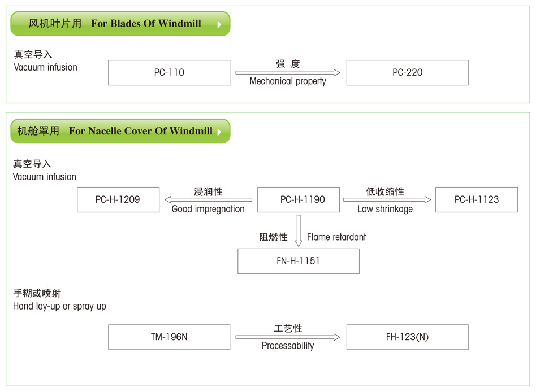Click Vacuum infusion label under nacelle section
Screen dimensions: 536x392
click(45, 177)
